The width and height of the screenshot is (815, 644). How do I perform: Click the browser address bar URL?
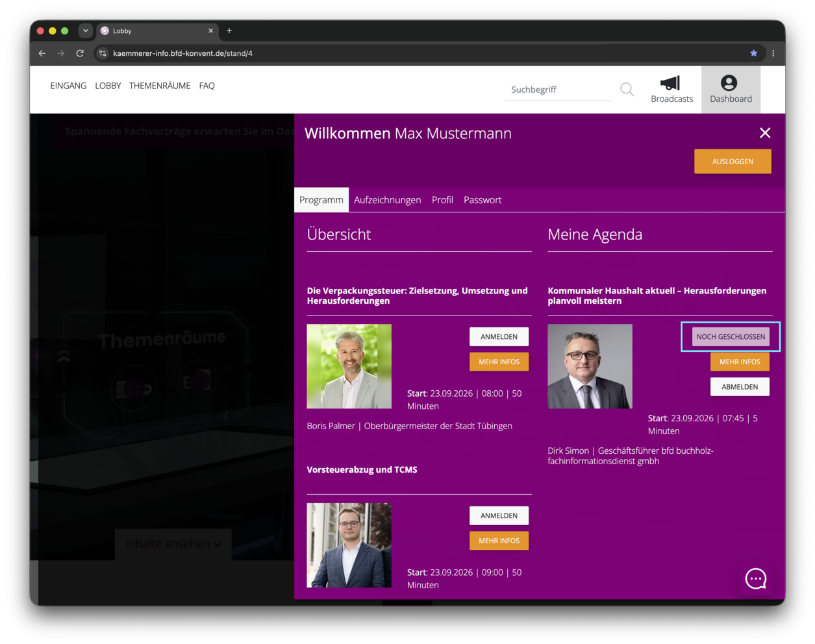(182, 53)
